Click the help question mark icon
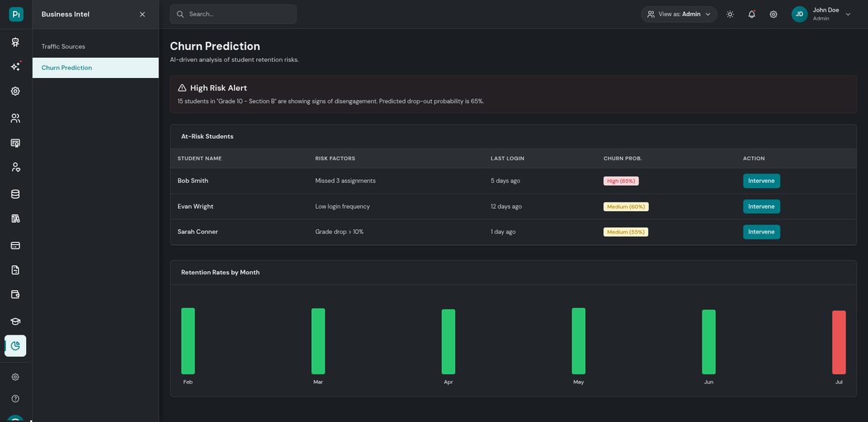Image resolution: width=868 pixels, height=422 pixels. pyautogui.click(x=15, y=398)
